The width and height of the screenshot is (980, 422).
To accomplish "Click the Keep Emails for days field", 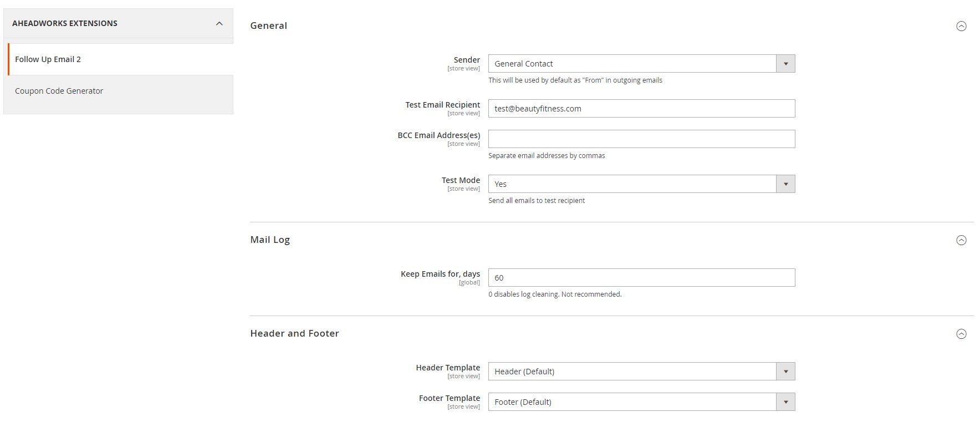I will click(641, 278).
